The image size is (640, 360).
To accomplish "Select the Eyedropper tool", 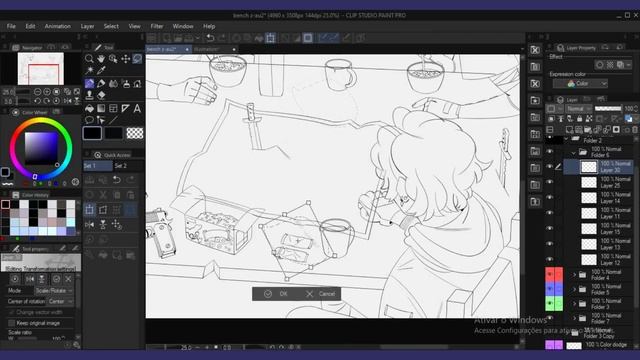I will 101,71.
